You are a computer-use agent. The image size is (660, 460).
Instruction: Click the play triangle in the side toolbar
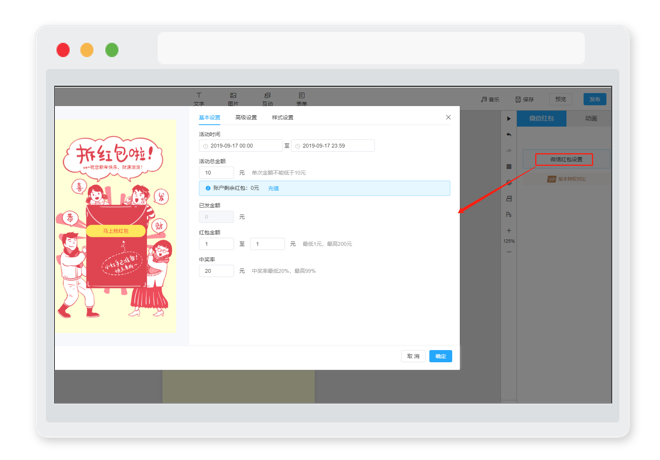pyautogui.click(x=509, y=119)
